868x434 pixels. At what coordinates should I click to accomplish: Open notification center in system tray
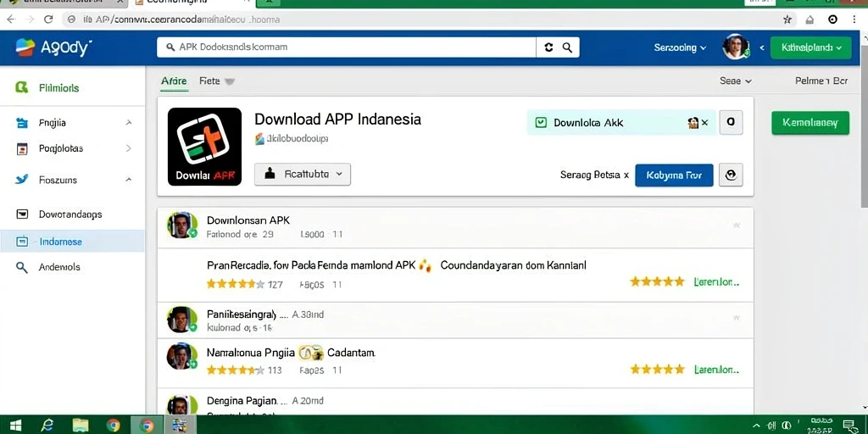(848, 426)
